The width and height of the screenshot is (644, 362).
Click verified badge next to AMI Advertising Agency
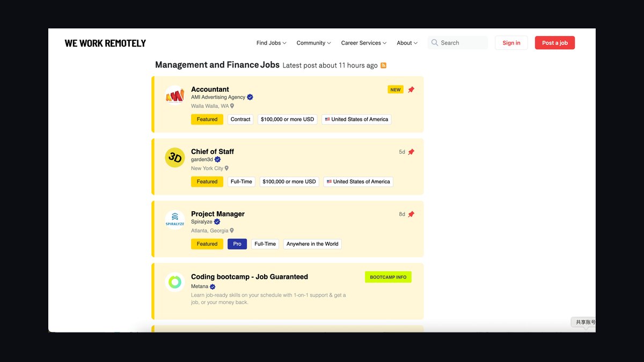tap(250, 97)
